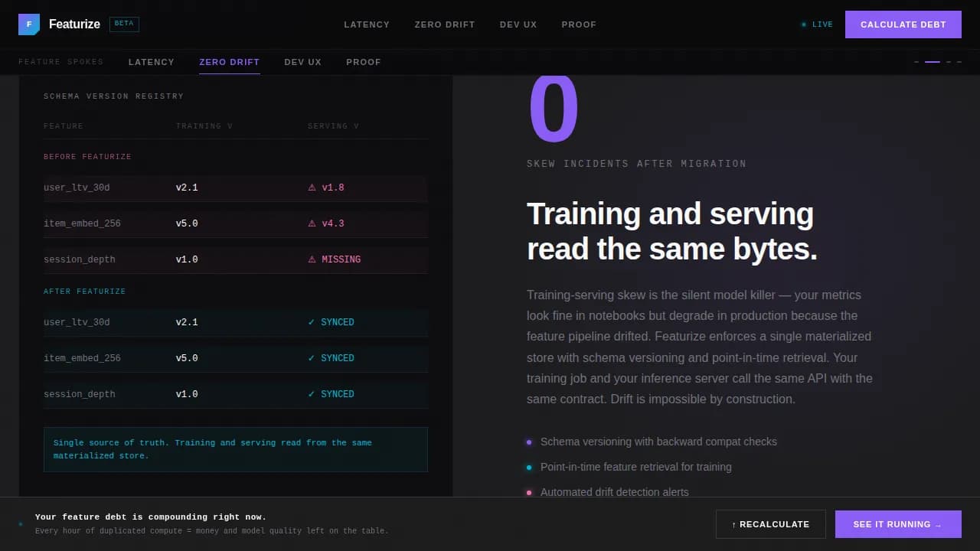Click the checkmark in the user_ltv_30d SYNCED row

(311, 322)
